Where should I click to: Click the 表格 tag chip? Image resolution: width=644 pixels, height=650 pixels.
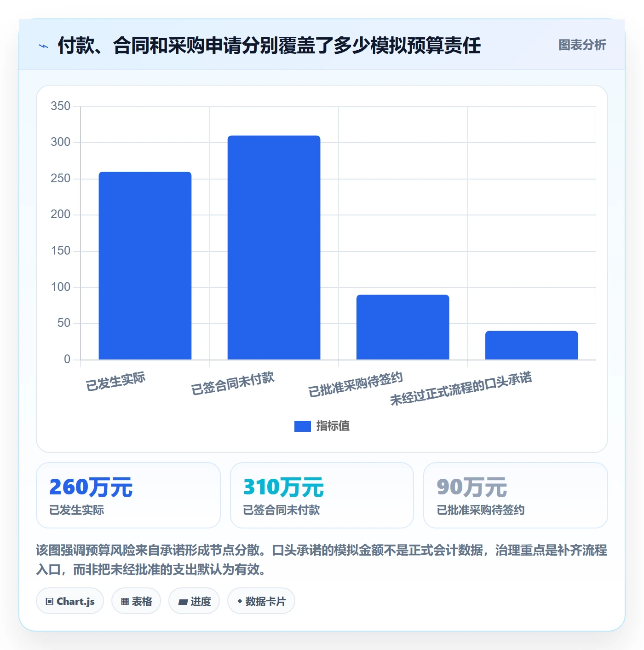[x=136, y=601]
